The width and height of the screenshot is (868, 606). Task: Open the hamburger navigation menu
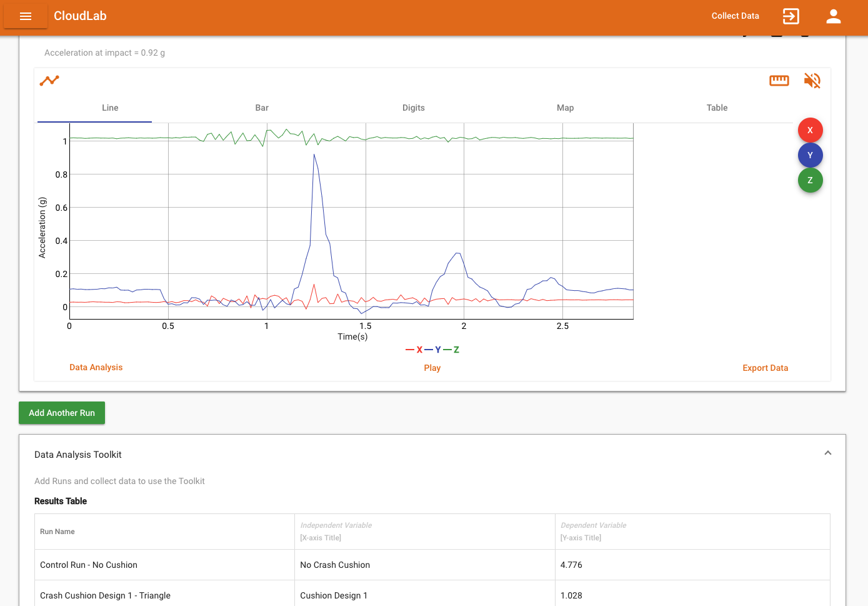[x=26, y=16]
